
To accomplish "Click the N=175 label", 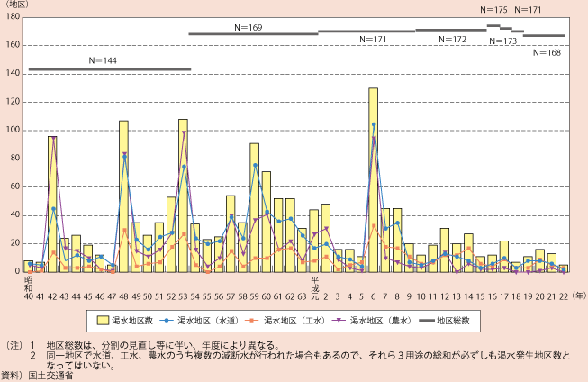I will 493,10.
